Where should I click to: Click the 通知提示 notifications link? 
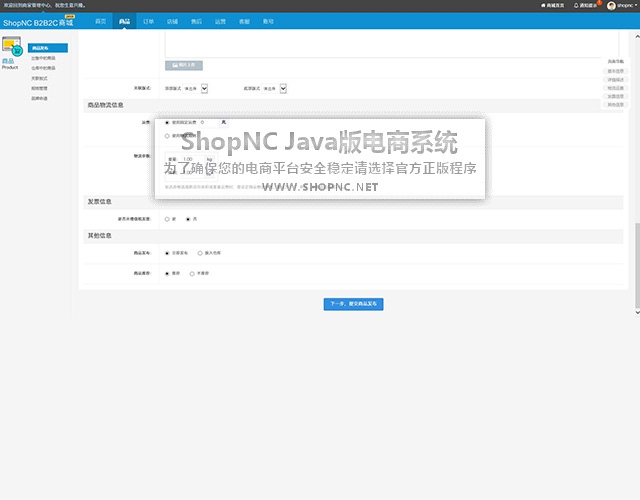[x=585, y=6]
